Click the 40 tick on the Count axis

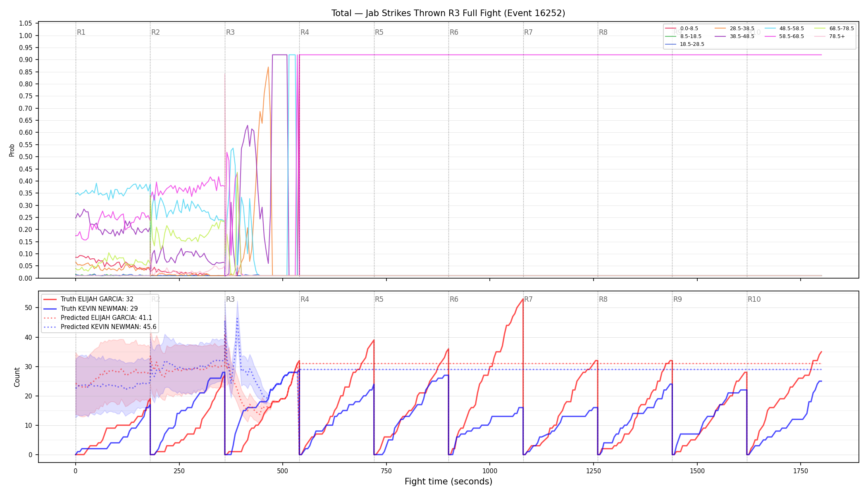click(29, 337)
